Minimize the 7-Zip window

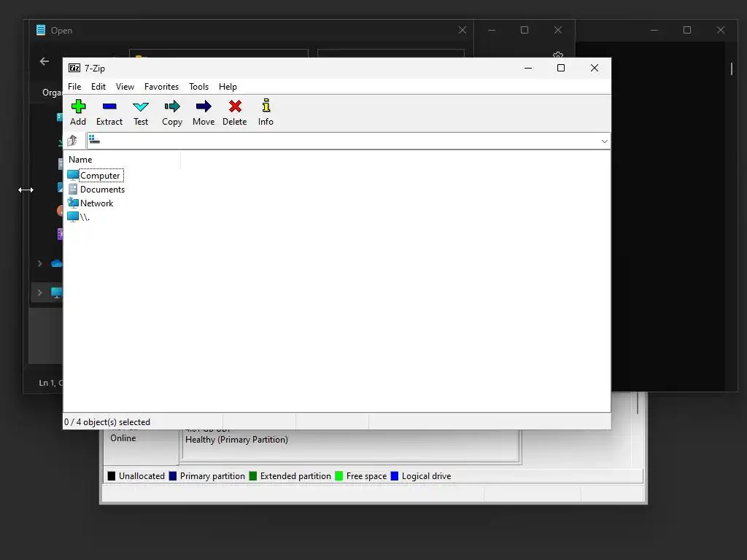click(x=528, y=68)
